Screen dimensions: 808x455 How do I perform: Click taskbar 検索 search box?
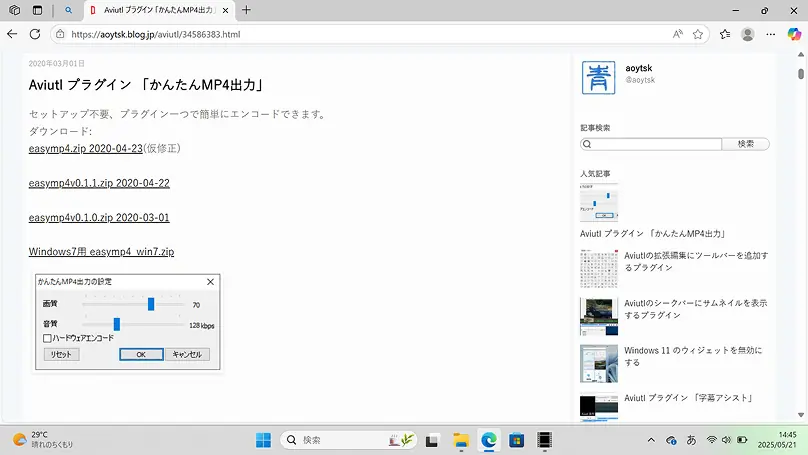(x=348, y=440)
